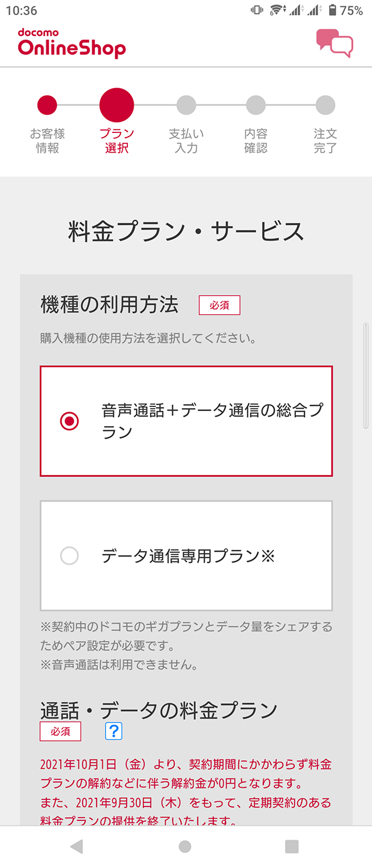This screenshot has height=868, width=372.
Task: Click the blue question mark help icon
Action: [x=114, y=730]
